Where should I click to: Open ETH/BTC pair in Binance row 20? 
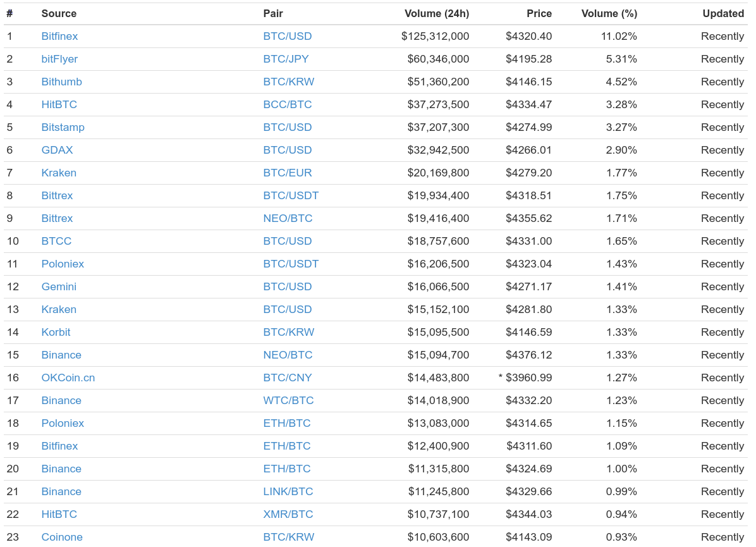point(287,469)
